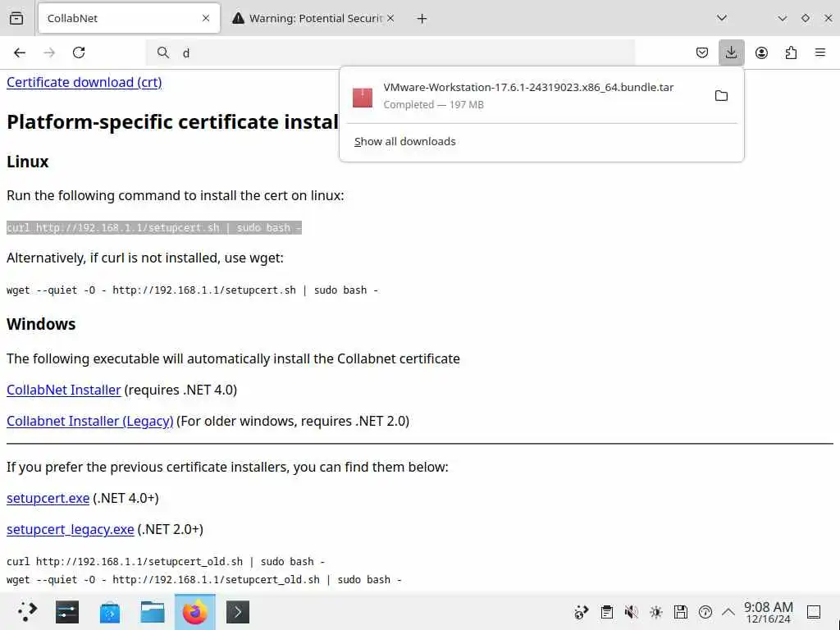Open Firefox View tab overview icon

16,18
